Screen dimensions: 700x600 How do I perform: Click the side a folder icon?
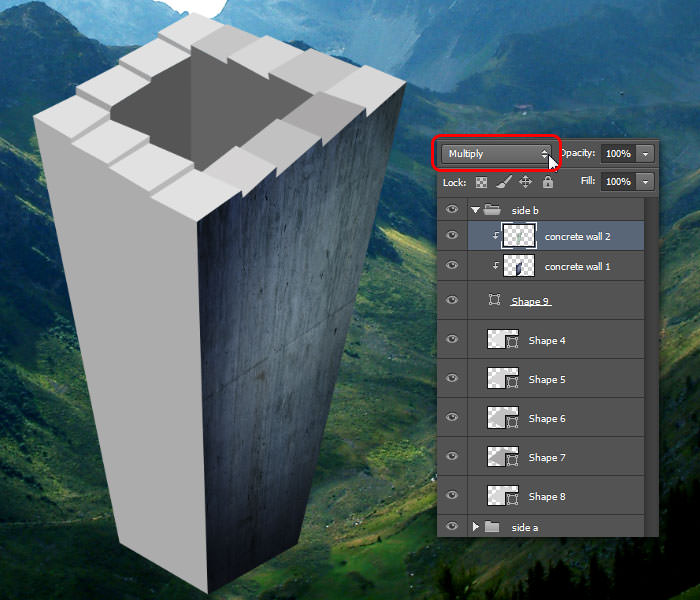tap(492, 527)
